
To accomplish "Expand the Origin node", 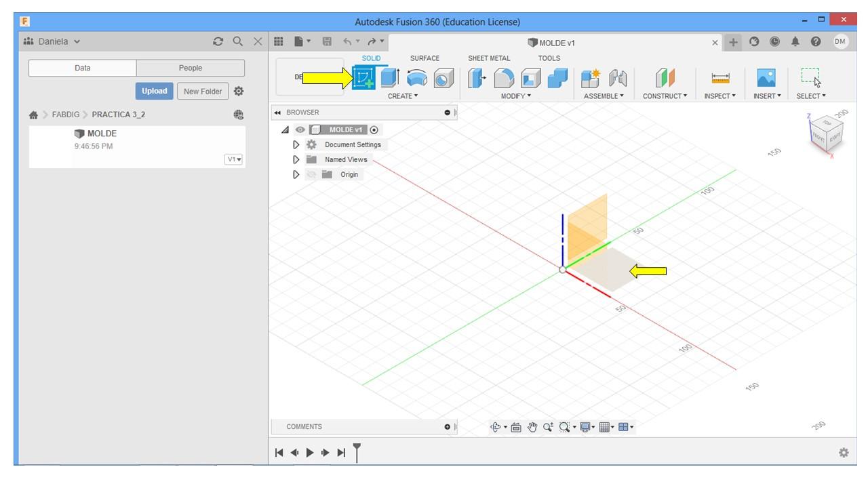I will (296, 174).
